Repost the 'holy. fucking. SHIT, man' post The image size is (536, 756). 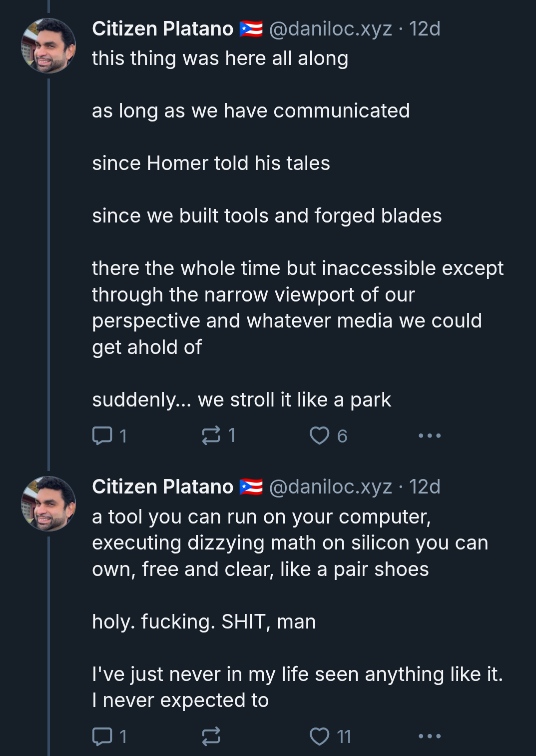tap(211, 736)
